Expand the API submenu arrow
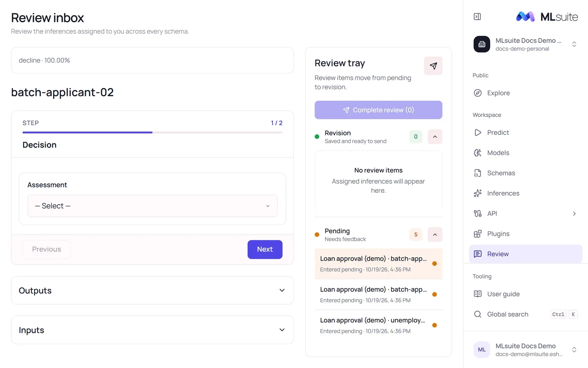Screen dimensions: 588x368 (x=574, y=214)
